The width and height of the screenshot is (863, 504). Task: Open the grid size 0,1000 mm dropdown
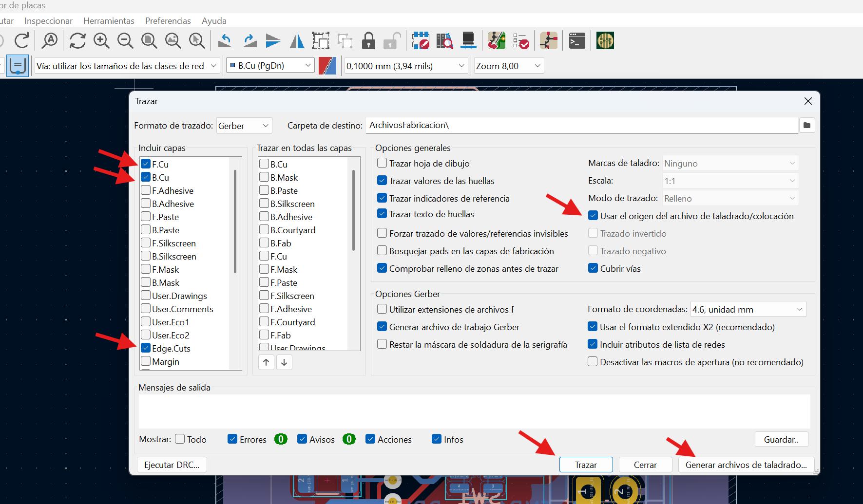click(x=406, y=66)
